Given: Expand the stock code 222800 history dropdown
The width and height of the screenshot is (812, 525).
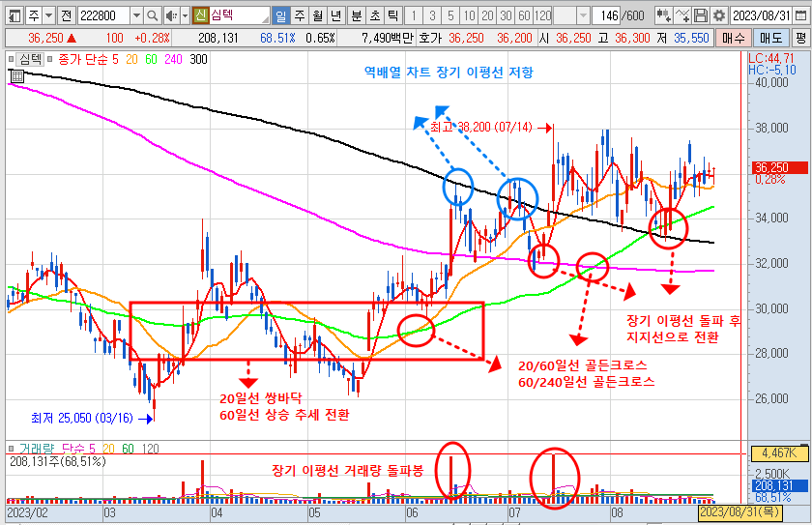Looking at the screenshot, I should click(x=136, y=16).
